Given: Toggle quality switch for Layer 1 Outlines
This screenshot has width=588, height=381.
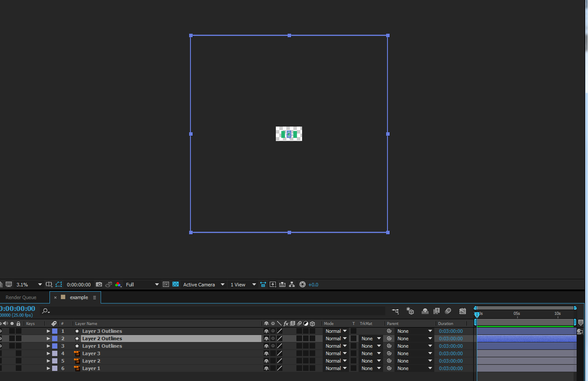Looking at the screenshot, I should click(x=279, y=346).
